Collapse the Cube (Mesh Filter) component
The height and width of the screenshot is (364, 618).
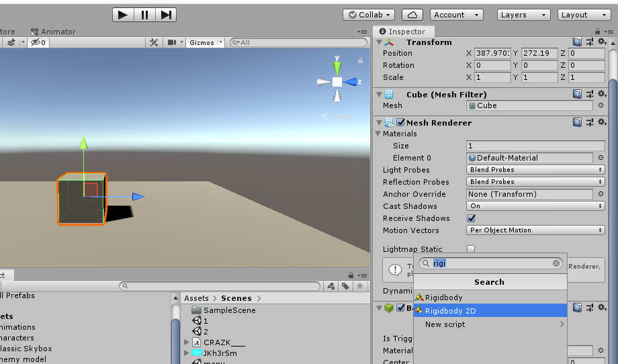379,95
